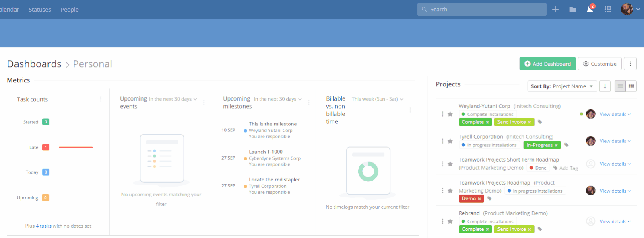Viewport: 644px width, 238px height.
Task: Switch projects to list view
Action: (x=620, y=86)
